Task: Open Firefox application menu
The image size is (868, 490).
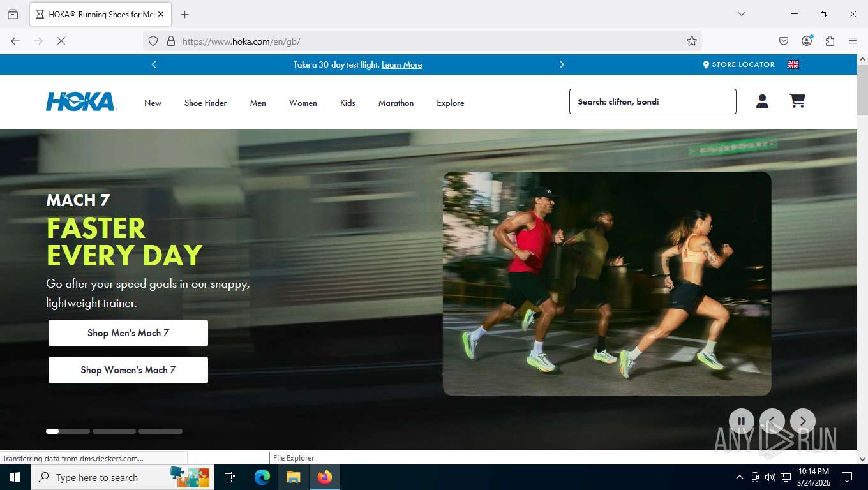Action: (853, 41)
